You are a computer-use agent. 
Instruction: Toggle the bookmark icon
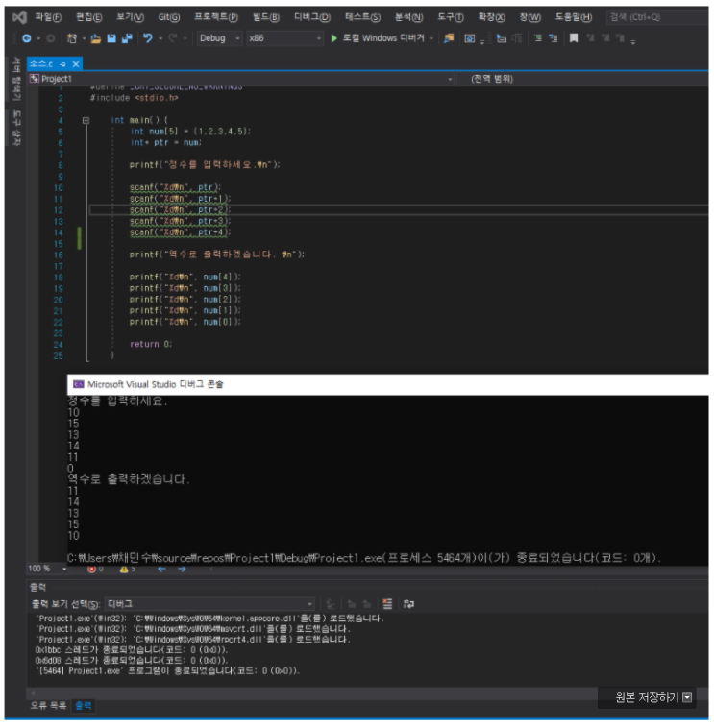click(574, 38)
